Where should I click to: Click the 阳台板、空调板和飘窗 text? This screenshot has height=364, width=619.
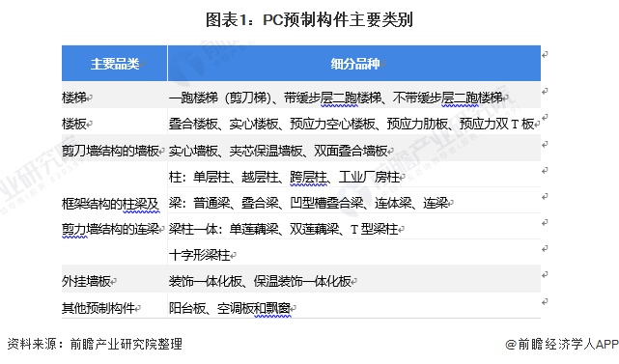(x=230, y=308)
